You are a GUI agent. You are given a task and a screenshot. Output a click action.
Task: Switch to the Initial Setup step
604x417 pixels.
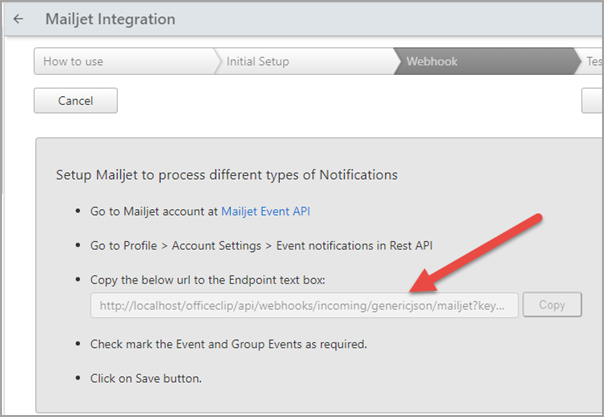click(x=304, y=61)
